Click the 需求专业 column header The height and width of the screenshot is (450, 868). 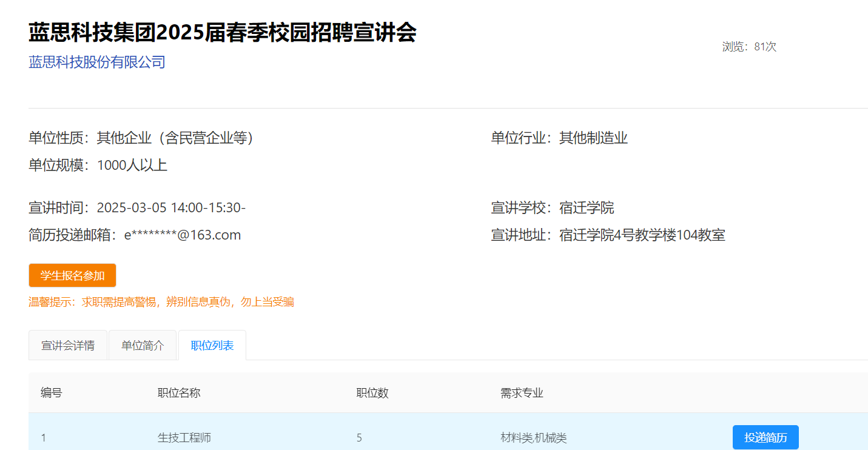click(x=522, y=393)
